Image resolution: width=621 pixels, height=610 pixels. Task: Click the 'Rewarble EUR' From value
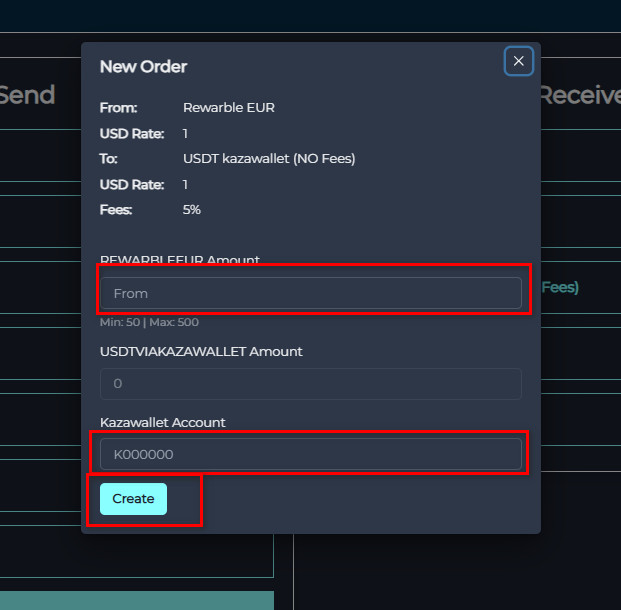click(x=229, y=108)
